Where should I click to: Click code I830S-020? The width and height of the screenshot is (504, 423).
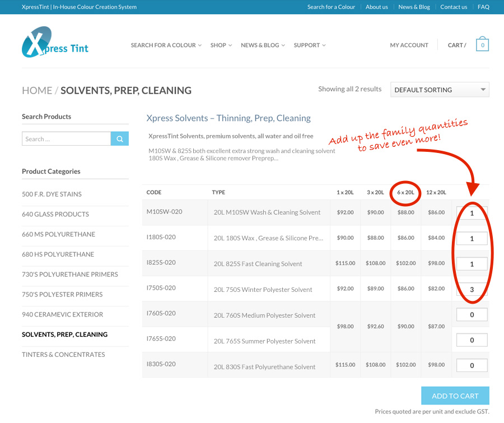(x=161, y=364)
